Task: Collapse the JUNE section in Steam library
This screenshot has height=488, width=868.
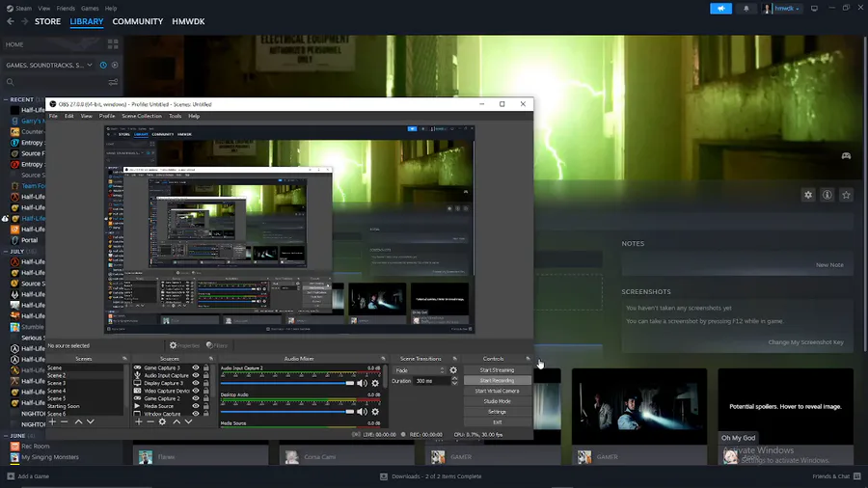Action: click(6, 435)
